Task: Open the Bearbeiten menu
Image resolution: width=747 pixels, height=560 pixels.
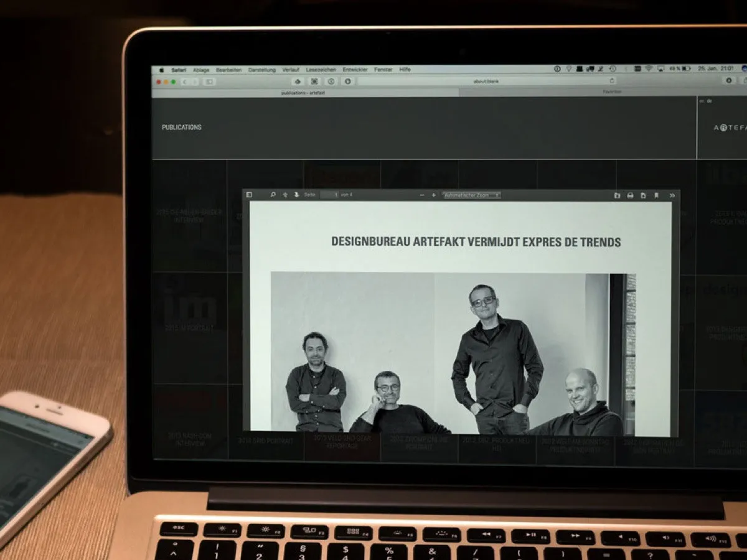Action: point(228,70)
